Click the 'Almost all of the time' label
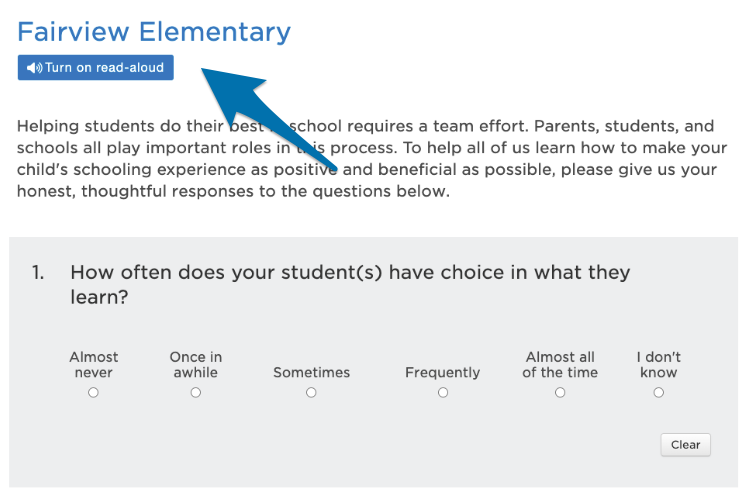The width and height of the screenshot is (754, 500). click(560, 364)
